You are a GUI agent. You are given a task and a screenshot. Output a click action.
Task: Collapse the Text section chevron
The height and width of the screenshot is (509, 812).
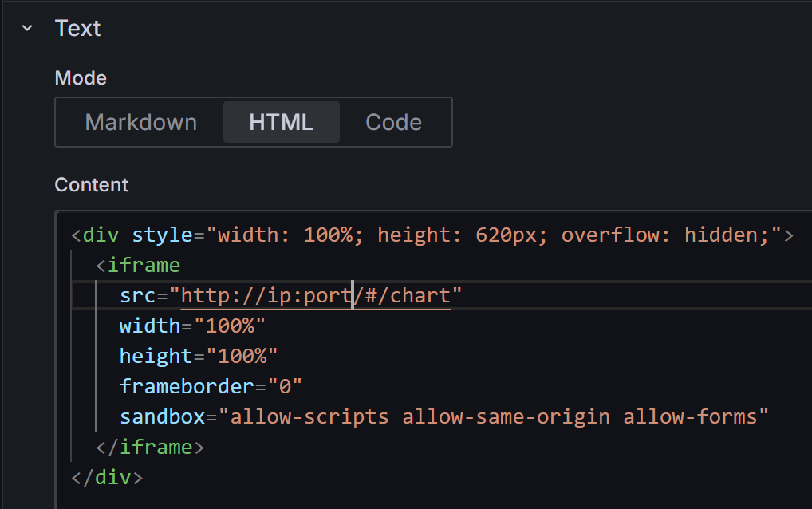click(x=28, y=28)
